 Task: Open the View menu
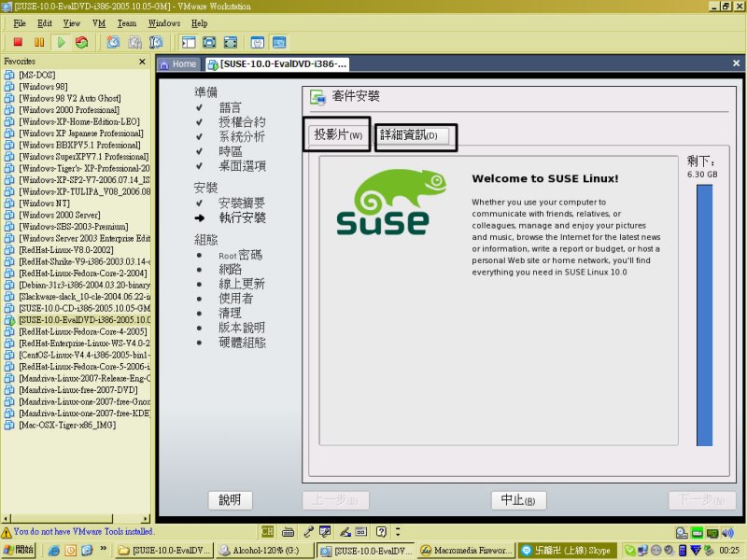click(72, 23)
